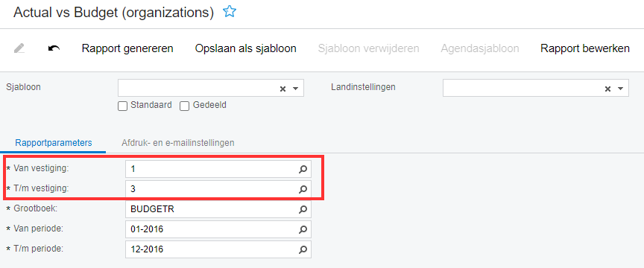Viewport: 644px width, 268px height.
Task: Open lookup for T/m vestiging field
Action: pyautogui.click(x=303, y=189)
